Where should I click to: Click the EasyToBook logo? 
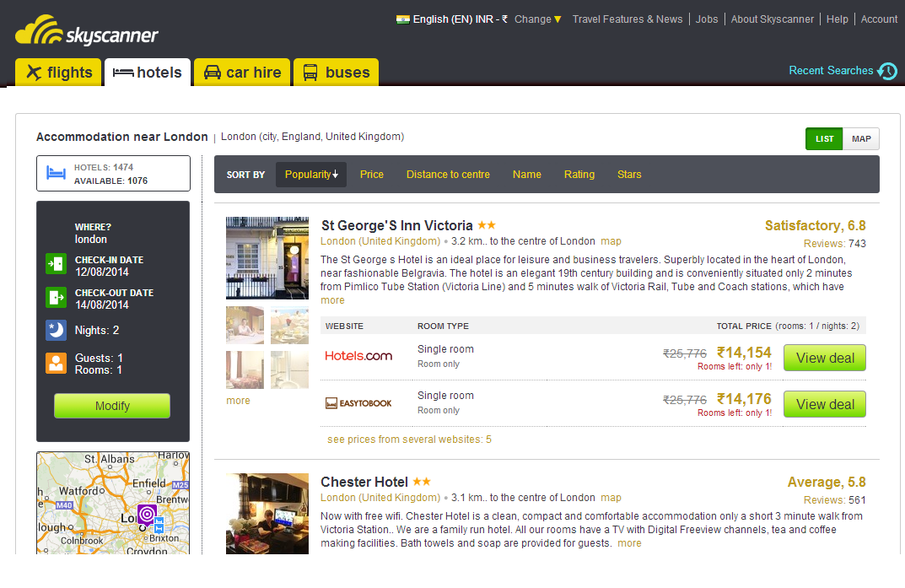tap(358, 402)
